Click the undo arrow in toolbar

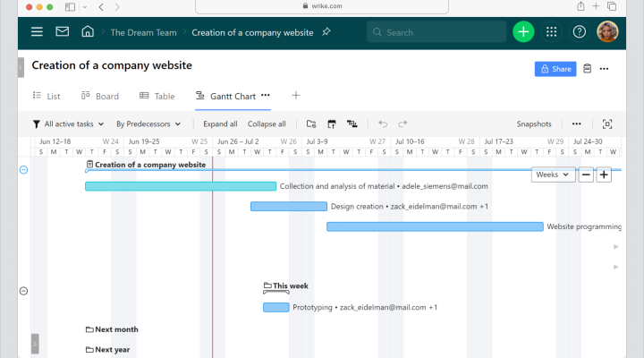383,124
